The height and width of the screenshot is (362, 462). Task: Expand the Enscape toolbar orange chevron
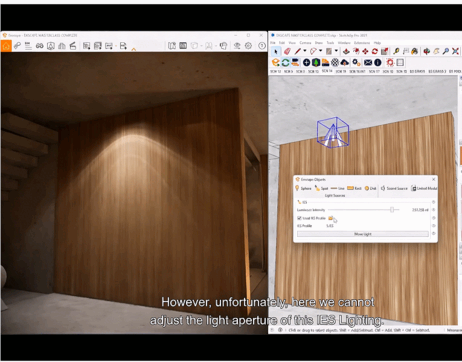[x=134, y=49]
